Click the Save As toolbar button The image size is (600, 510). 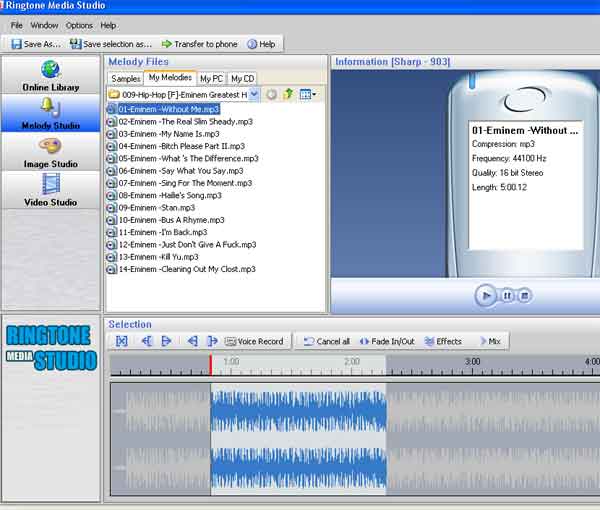coord(36,44)
